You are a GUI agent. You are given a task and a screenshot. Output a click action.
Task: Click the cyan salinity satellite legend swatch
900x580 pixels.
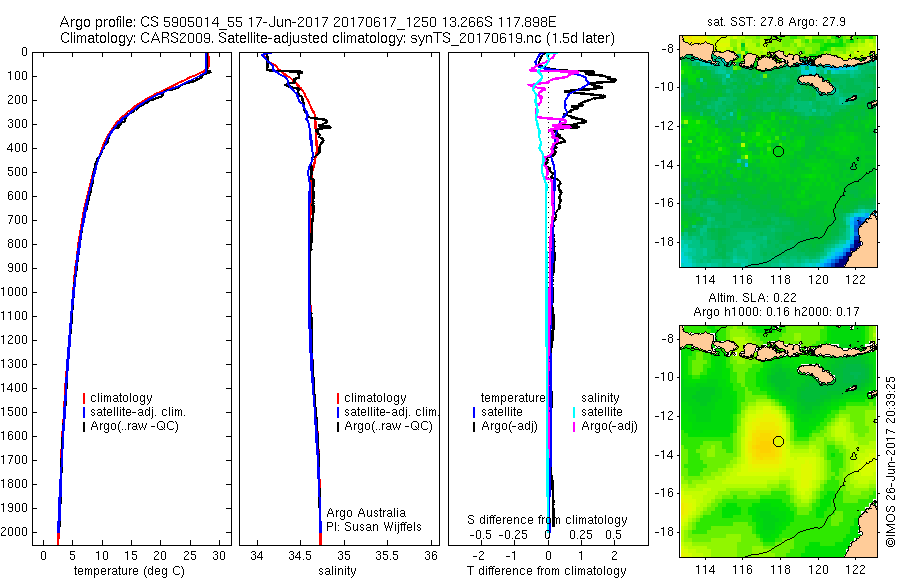574,412
